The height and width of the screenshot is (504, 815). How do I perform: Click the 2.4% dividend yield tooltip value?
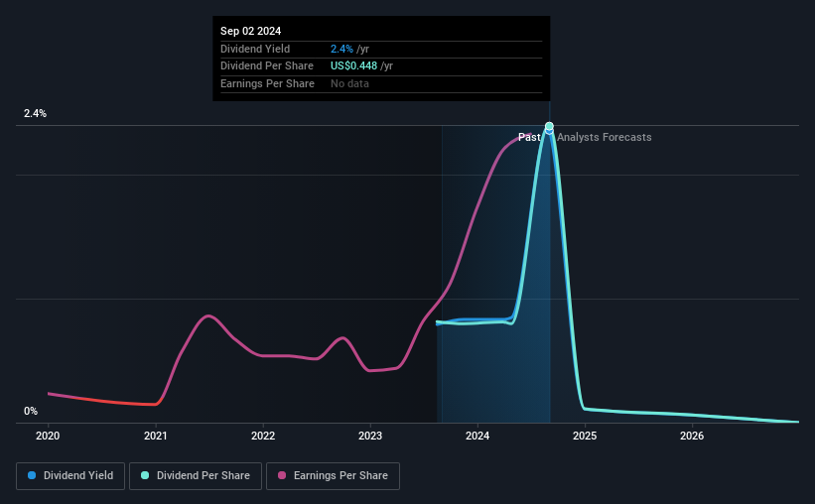pyautogui.click(x=341, y=49)
